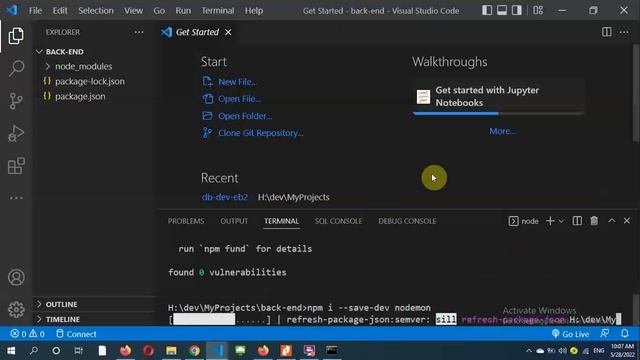Kill terminal with trash icon
The width and height of the screenshot is (640, 360).
(x=594, y=221)
